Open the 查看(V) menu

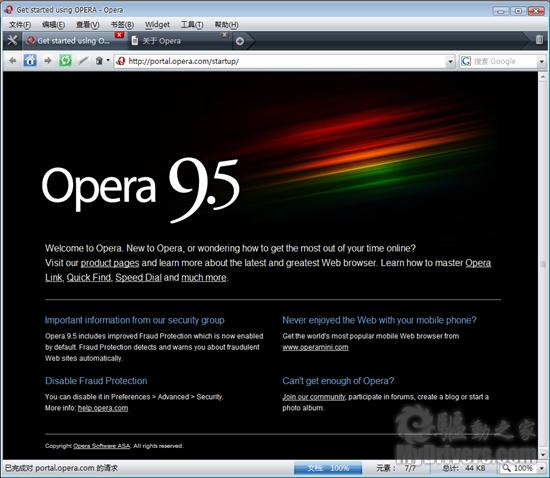[x=87, y=25]
